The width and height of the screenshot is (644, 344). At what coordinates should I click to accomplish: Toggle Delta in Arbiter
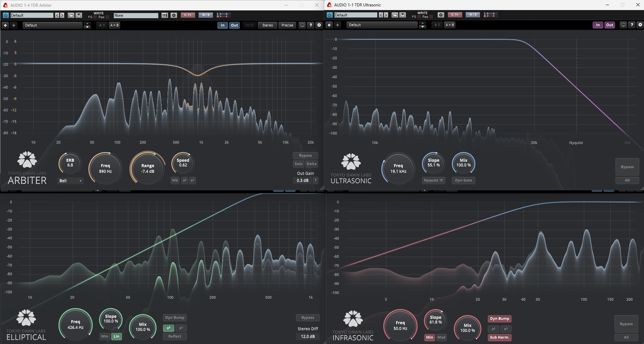tap(312, 164)
